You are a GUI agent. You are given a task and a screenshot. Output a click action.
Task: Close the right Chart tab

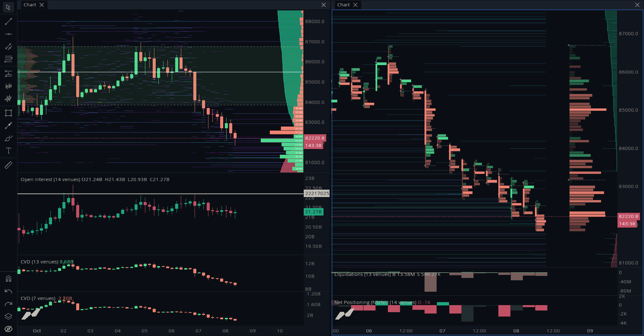pyautogui.click(x=355, y=5)
